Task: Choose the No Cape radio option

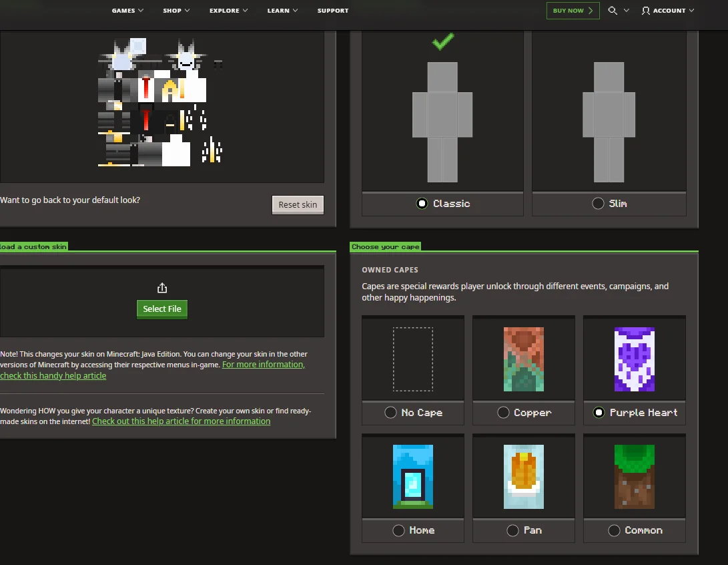Action: click(390, 413)
